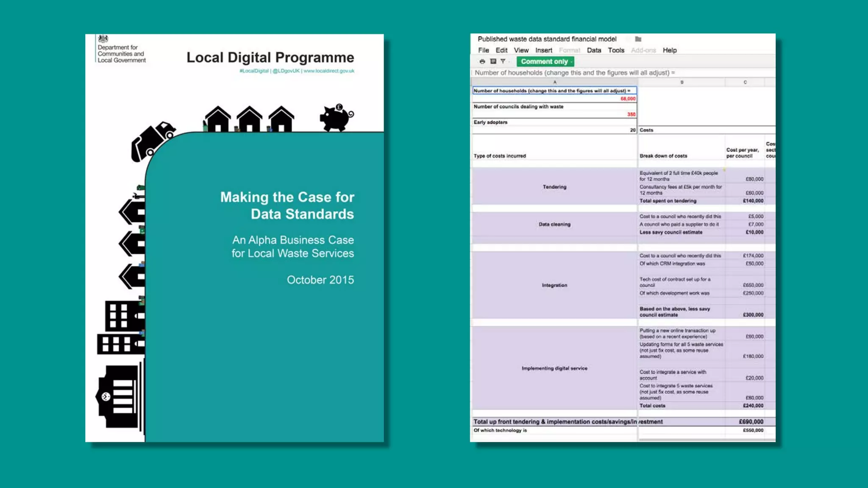
Task: Click the middle house icon on the cover
Action: 249,119
